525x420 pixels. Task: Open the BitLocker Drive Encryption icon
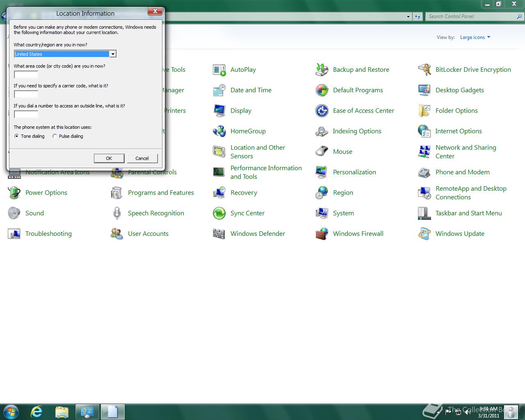[425, 70]
